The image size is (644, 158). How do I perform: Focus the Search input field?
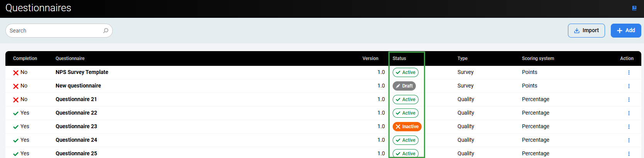click(x=54, y=31)
